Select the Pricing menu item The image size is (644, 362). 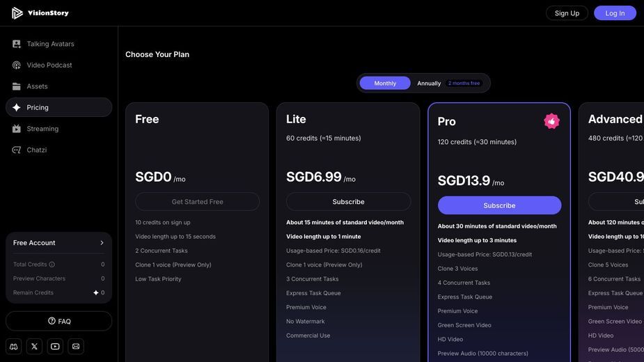[58, 107]
